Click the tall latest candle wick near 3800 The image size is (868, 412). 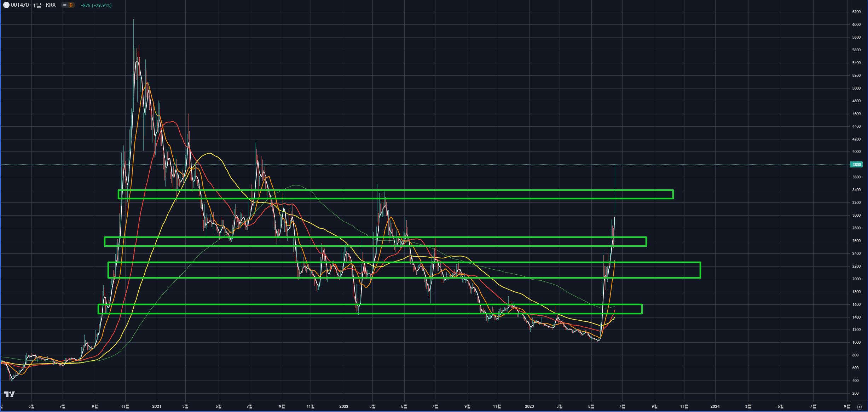(x=615, y=177)
